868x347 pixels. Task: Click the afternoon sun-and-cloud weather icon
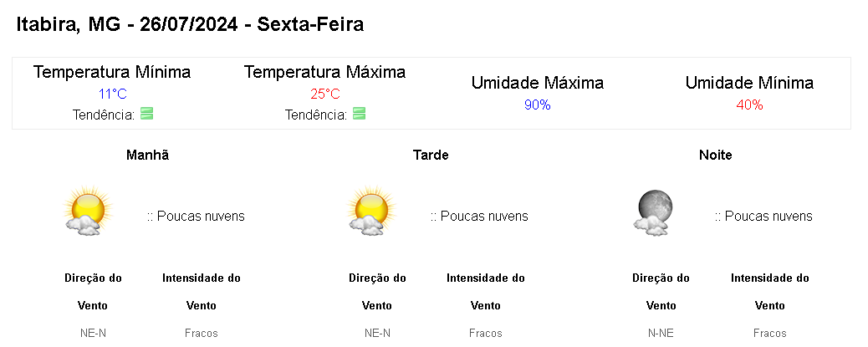370,212
